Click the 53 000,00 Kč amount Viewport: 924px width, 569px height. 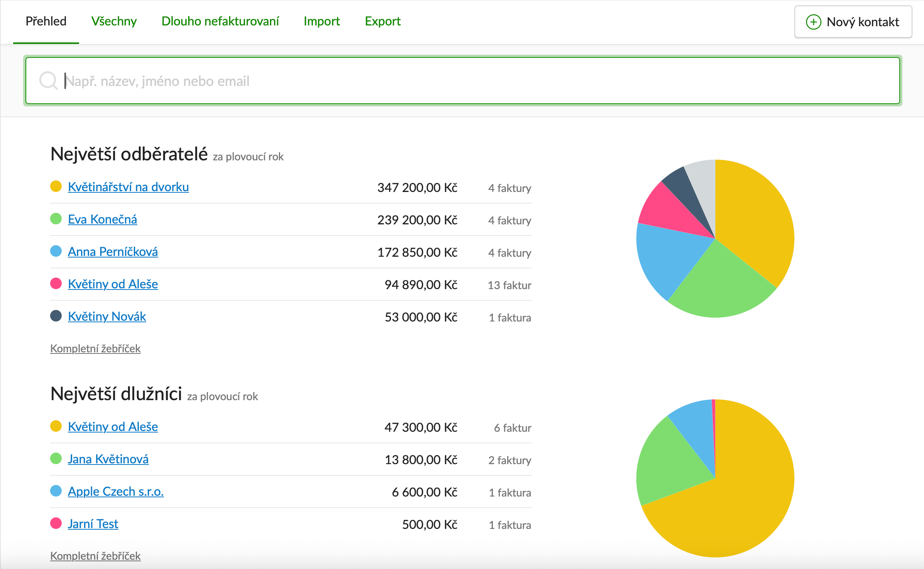pos(421,317)
